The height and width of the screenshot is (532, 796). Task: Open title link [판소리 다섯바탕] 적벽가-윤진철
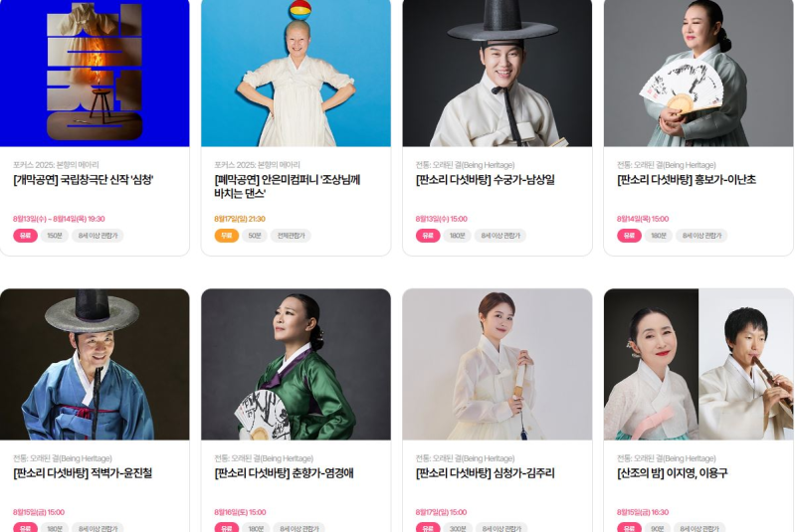83,473
